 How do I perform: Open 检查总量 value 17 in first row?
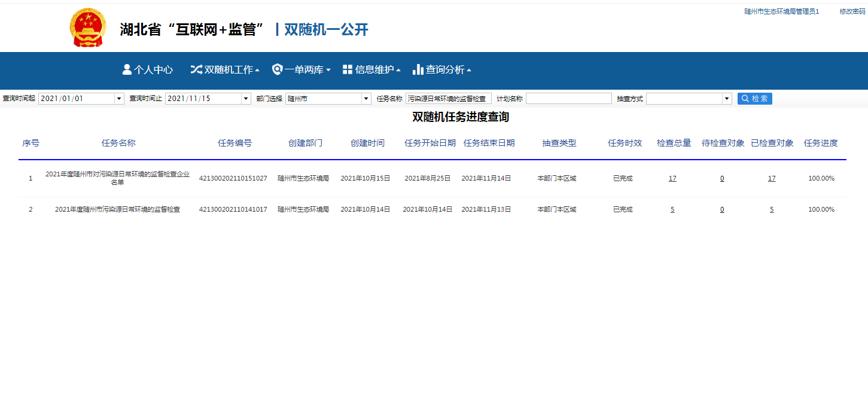[672, 178]
